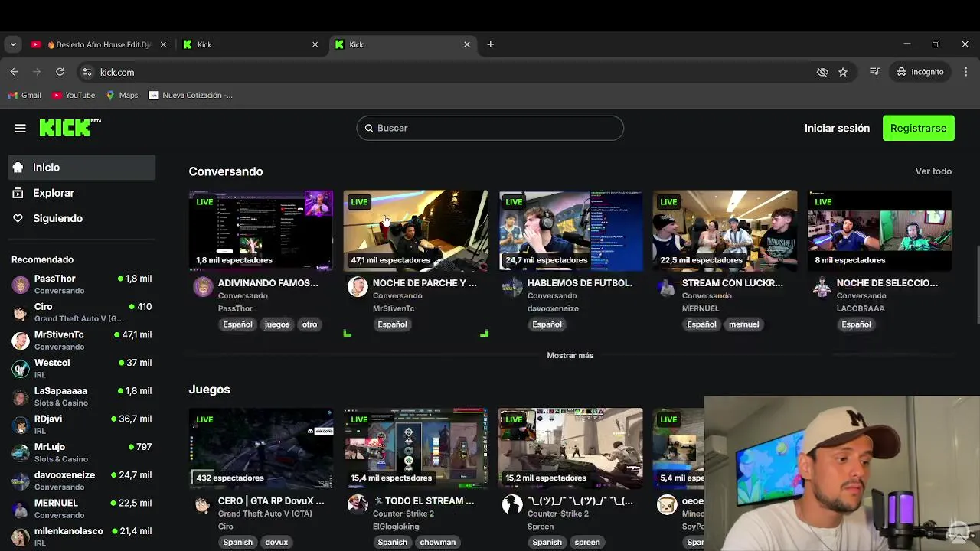Image resolution: width=980 pixels, height=551 pixels.
Task: Click the spreen tag
Action: coord(587,542)
